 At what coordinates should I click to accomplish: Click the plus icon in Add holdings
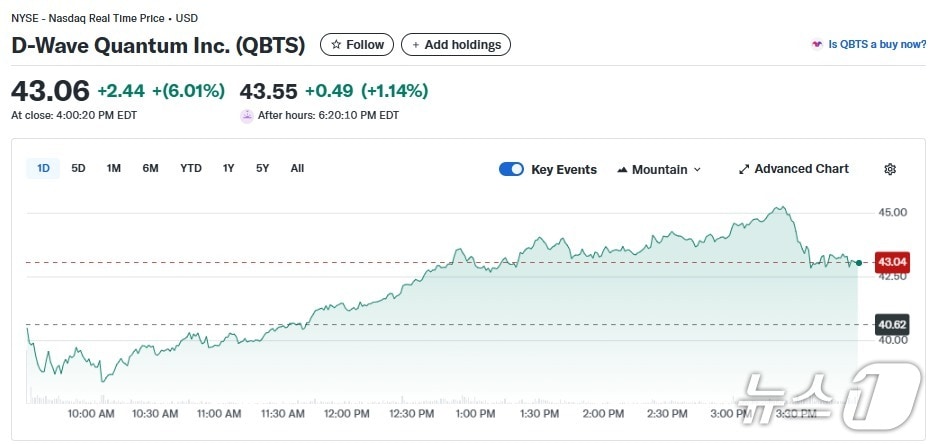pos(415,45)
